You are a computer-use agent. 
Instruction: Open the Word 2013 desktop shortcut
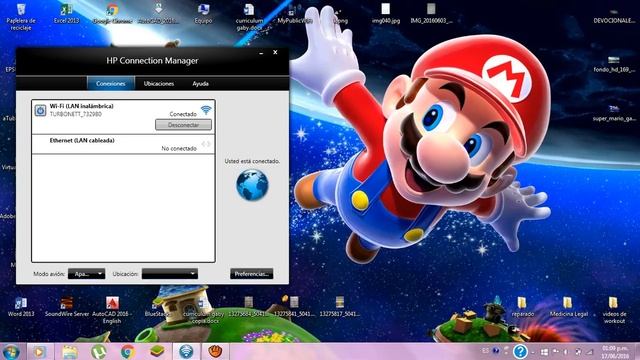tap(21, 307)
